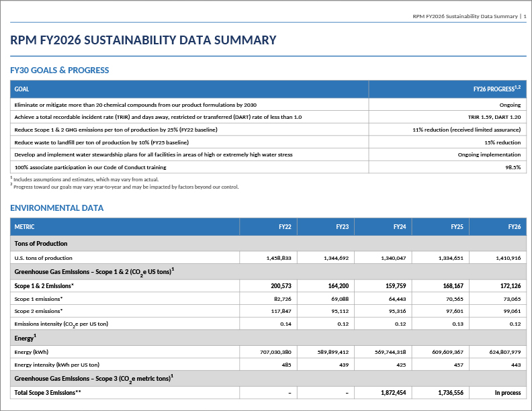Click the 'ENVIRONMENTAL DATA' heading
This screenshot has height=411, width=532.
56,208
